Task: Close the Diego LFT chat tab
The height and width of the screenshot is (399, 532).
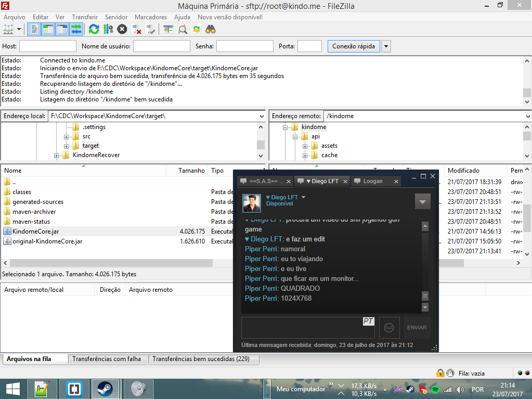Action: point(345,182)
